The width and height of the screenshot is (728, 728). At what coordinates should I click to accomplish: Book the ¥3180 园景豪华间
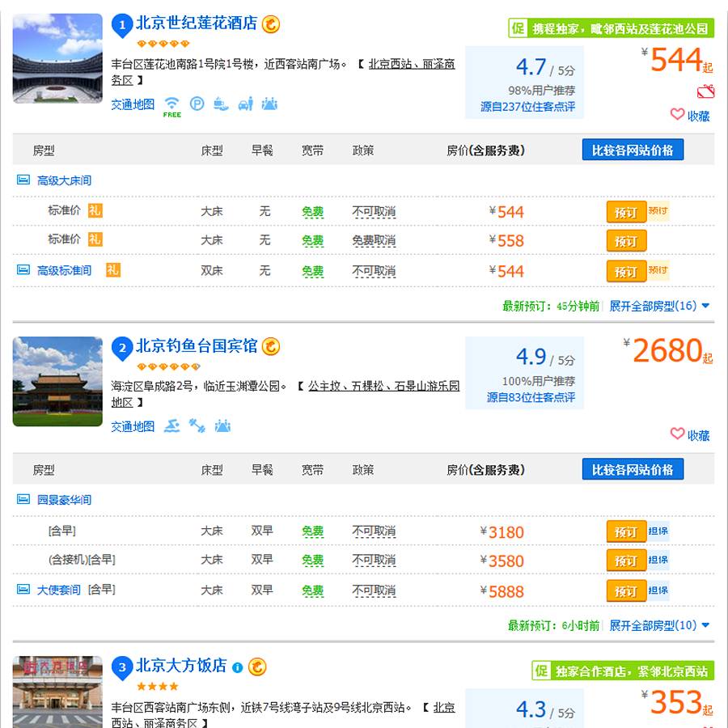pos(626,531)
